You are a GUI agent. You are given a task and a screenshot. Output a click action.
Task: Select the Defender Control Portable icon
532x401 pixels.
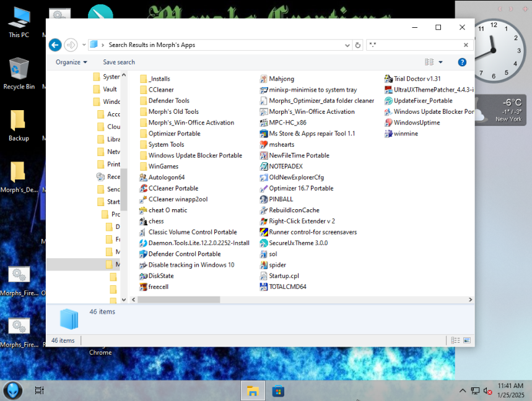(143, 254)
